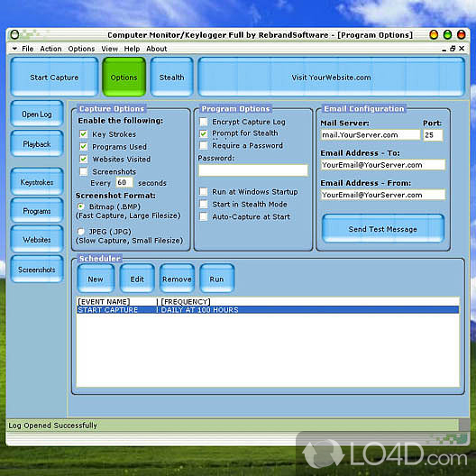Restore the inner Program Options window
The image size is (476, 476).
(x=453, y=49)
